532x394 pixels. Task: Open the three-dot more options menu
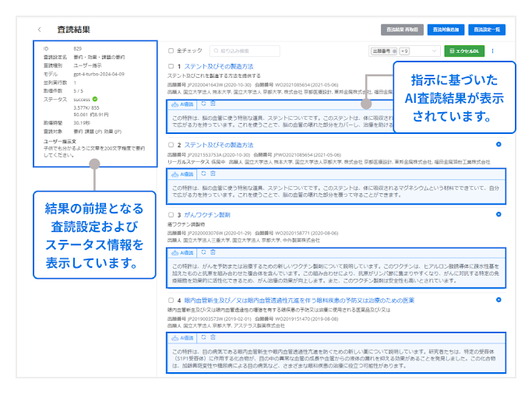click(493, 51)
